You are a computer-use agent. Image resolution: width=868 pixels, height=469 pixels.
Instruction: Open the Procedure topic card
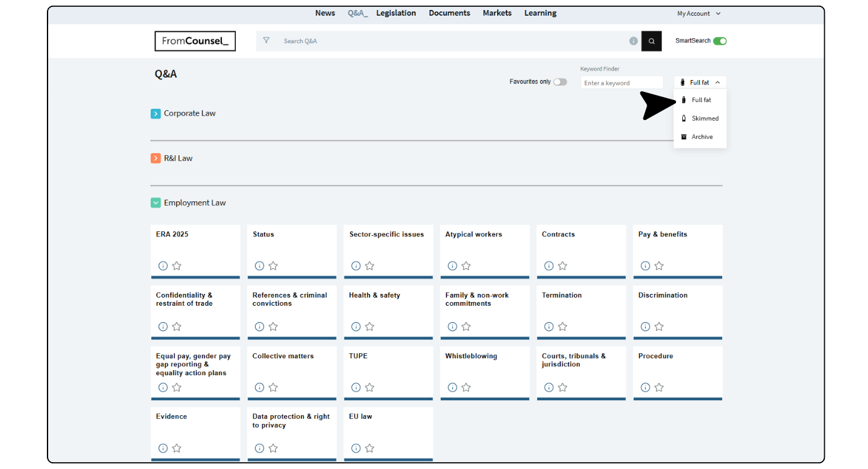point(678,373)
